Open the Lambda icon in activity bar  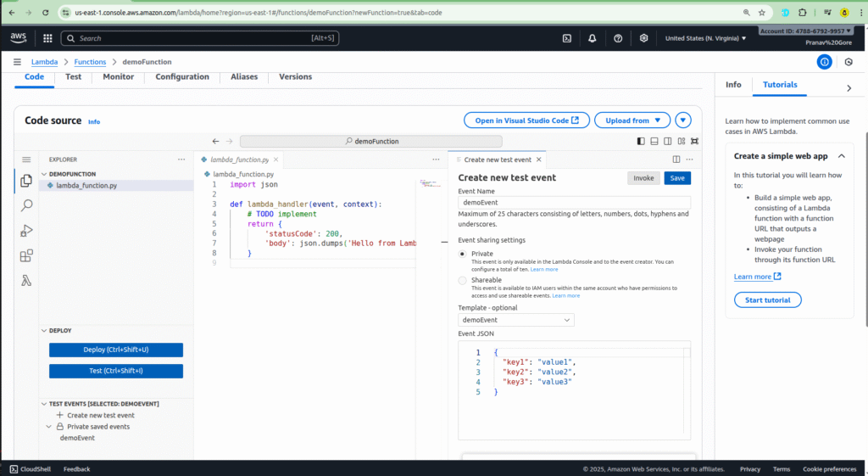(x=26, y=280)
